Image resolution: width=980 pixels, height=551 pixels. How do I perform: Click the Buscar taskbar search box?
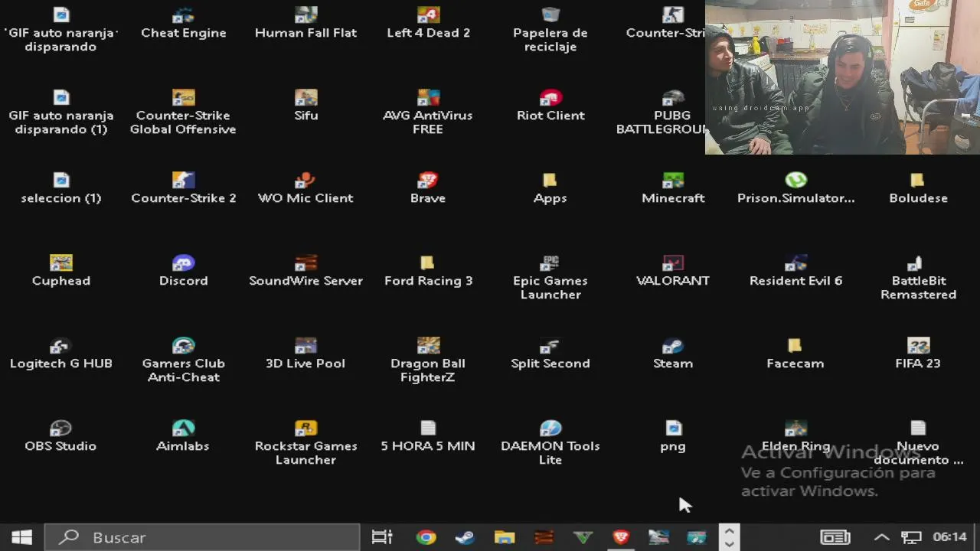(202, 537)
